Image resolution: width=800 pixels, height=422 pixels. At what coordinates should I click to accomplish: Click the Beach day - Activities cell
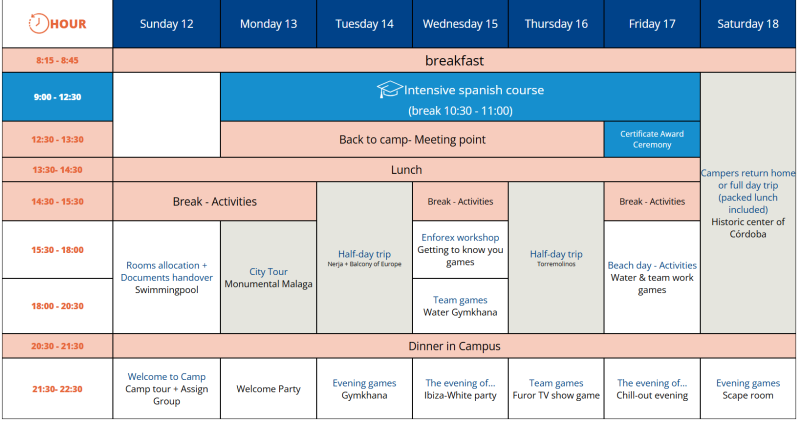(x=652, y=277)
